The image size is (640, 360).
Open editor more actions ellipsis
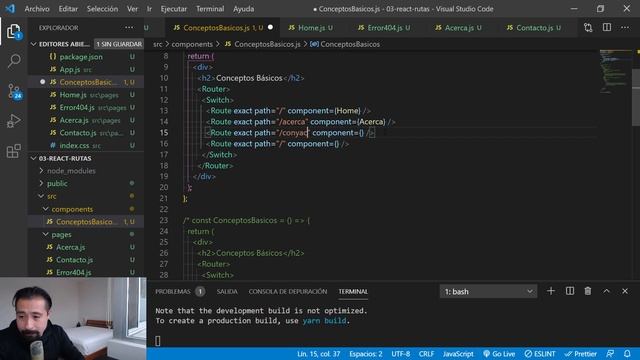click(x=625, y=28)
